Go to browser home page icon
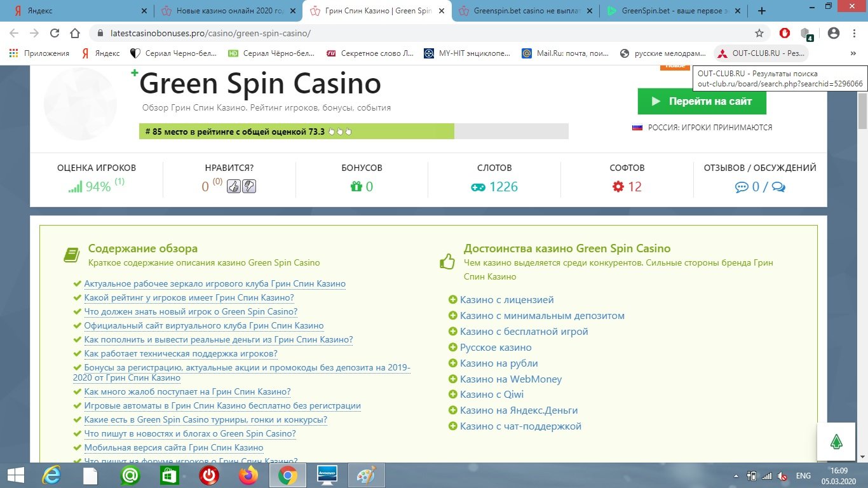 point(75,33)
